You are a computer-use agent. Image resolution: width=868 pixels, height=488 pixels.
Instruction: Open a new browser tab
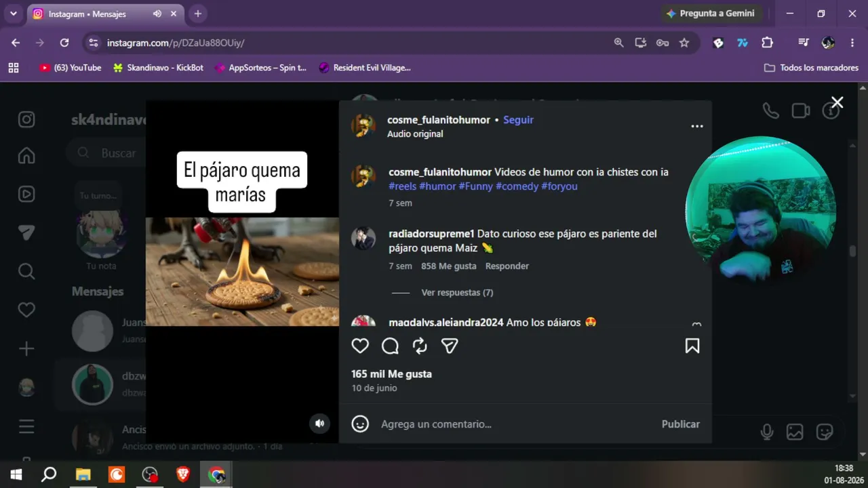pos(197,14)
